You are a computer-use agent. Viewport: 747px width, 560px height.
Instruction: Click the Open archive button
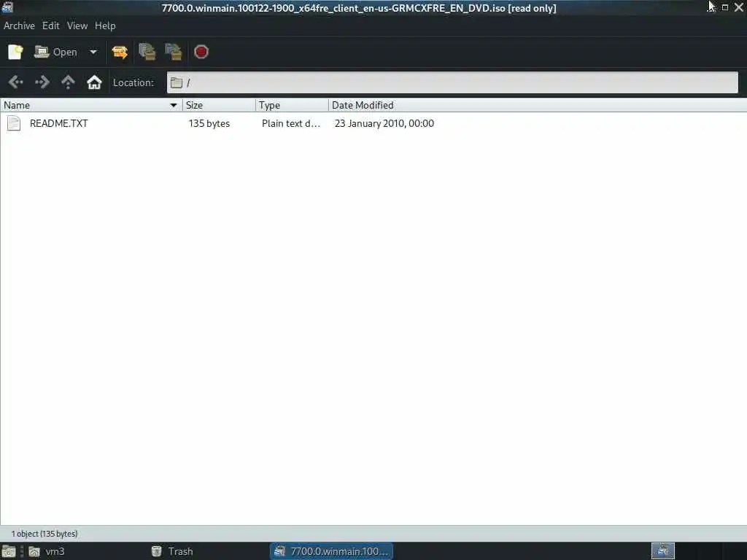coord(55,52)
